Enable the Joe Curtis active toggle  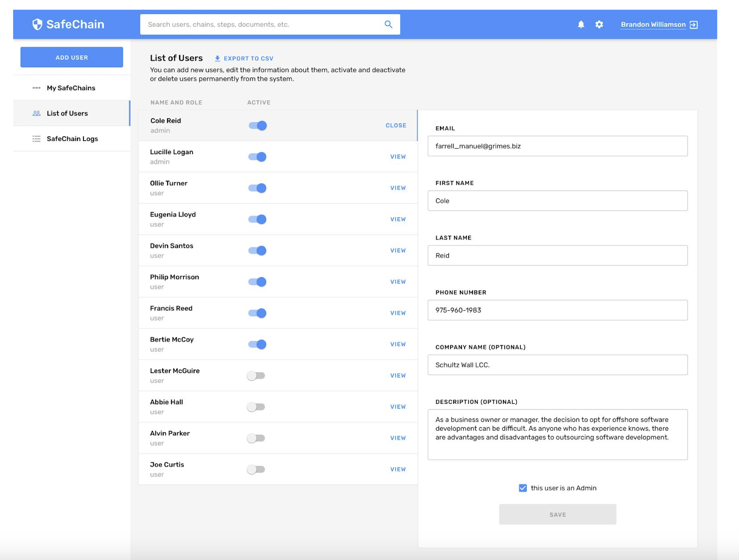(256, 469)
